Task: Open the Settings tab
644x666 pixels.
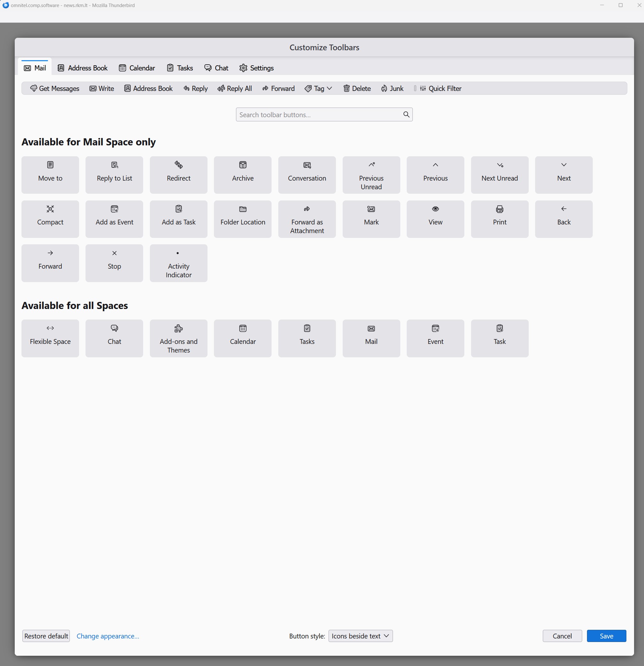Action: [256, 68]
